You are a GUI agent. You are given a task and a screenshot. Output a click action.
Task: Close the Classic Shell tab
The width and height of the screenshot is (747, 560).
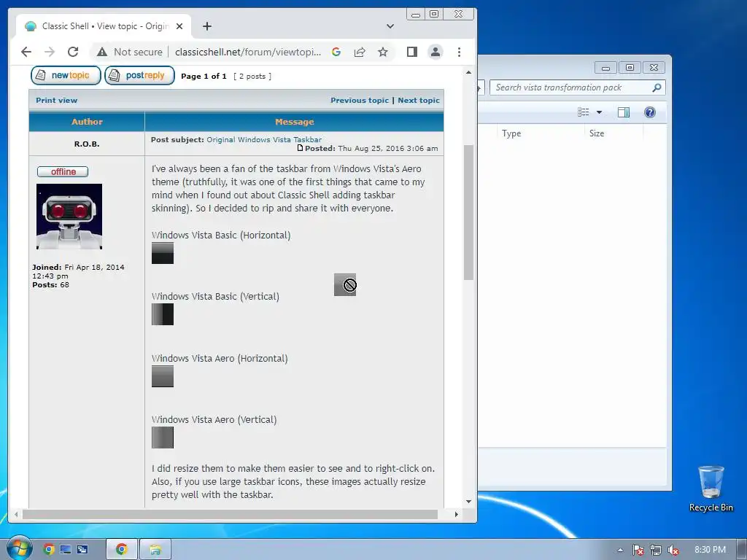coord(179,26)
